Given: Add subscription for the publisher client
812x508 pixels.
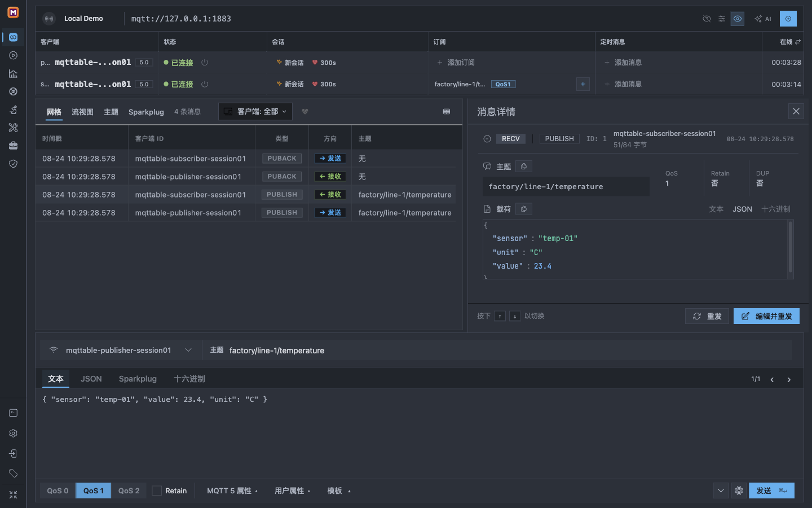Looking at the screenshot, I should [456, 63].
